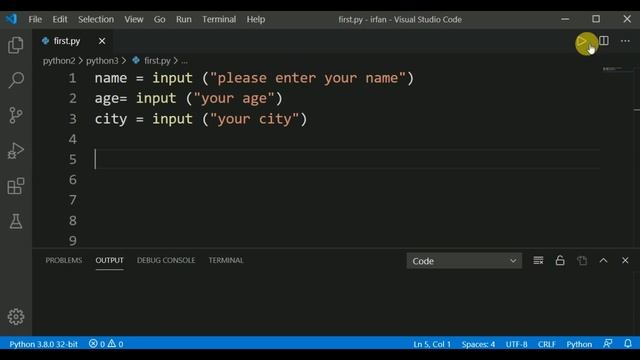Open the Extensions view

pos(16,186)
